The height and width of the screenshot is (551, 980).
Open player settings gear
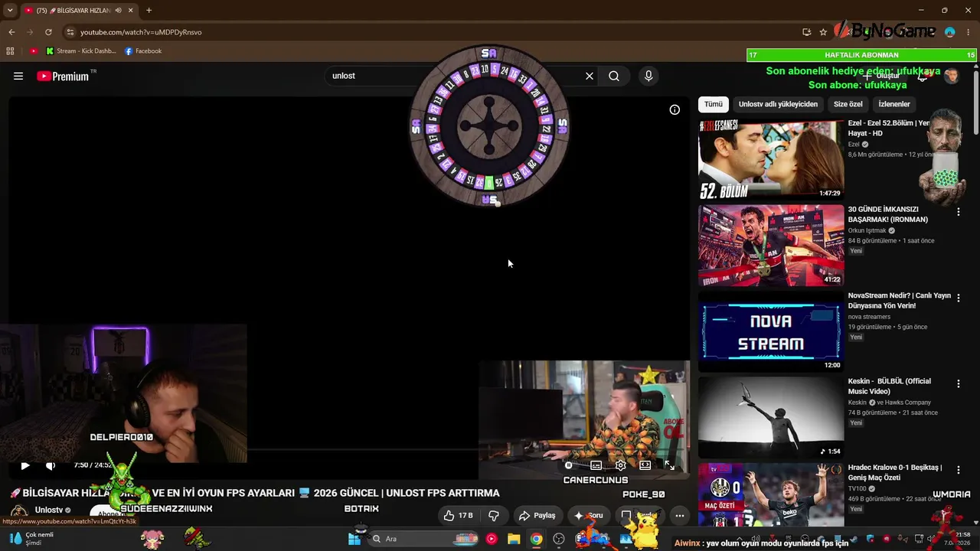click(621, 465)
